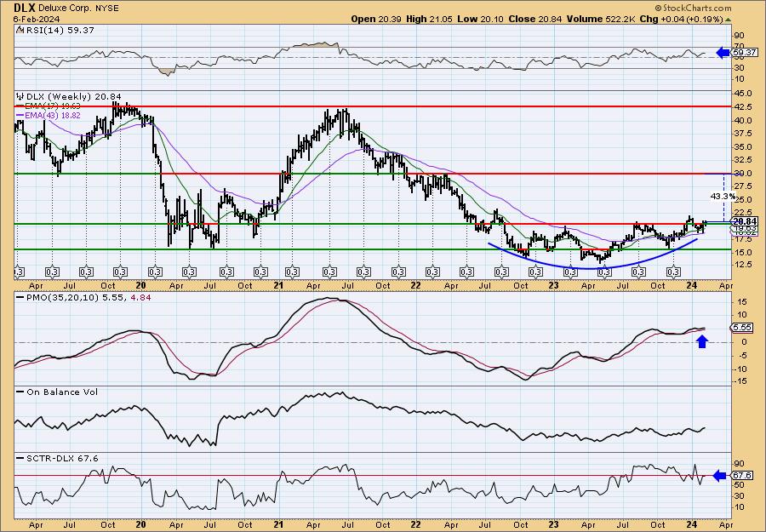Viewport: 766px width, 532px height.
Task: Click the Low 20.10 value
Action: pyautogui.click(x=478, y=19)
